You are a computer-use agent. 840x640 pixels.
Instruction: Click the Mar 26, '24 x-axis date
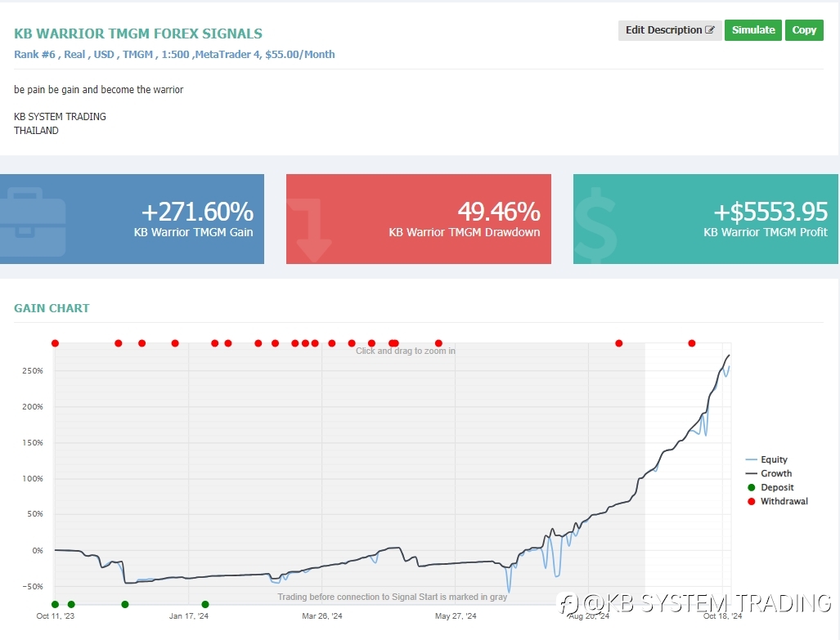coord(322,616)
